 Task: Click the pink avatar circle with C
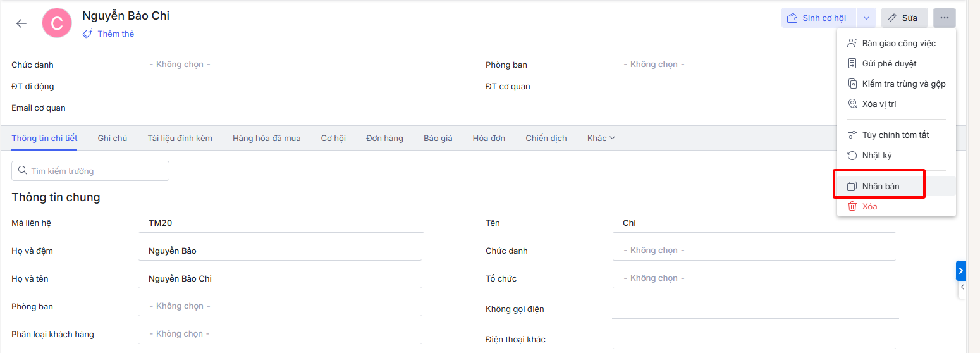[x=57, y=23]
